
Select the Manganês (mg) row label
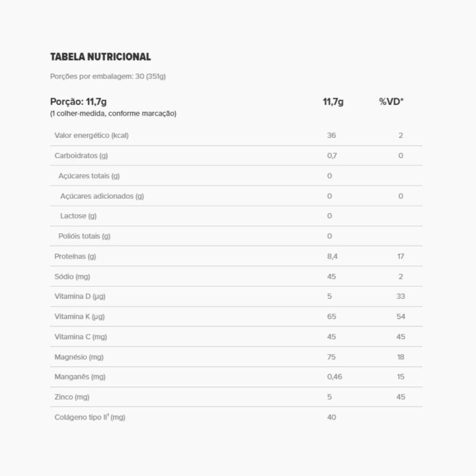[80, 377]
